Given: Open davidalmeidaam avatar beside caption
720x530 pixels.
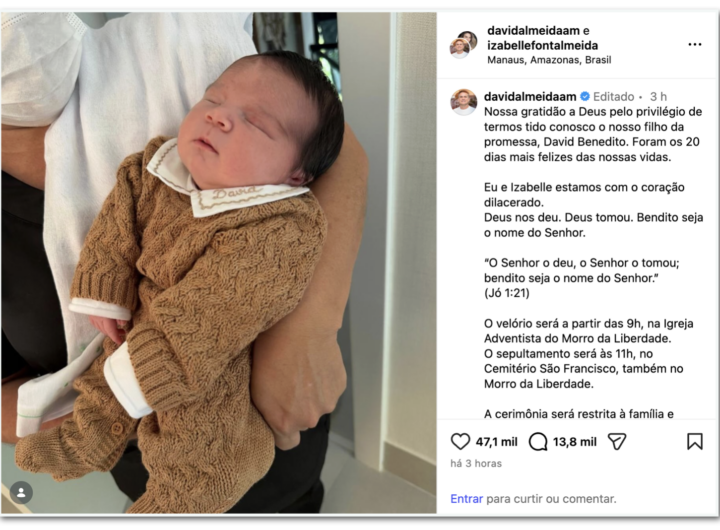Looking at the screenshot, I should (463, 102).
